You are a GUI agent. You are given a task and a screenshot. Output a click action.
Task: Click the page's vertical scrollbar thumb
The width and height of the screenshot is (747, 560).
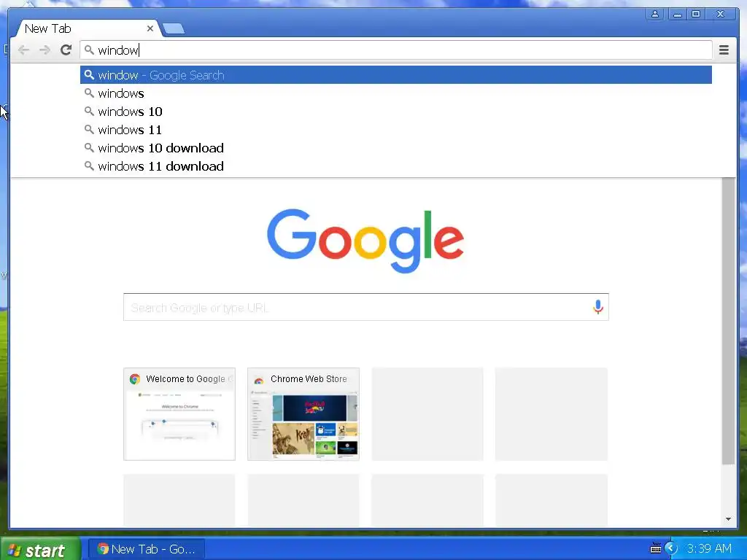728,321
